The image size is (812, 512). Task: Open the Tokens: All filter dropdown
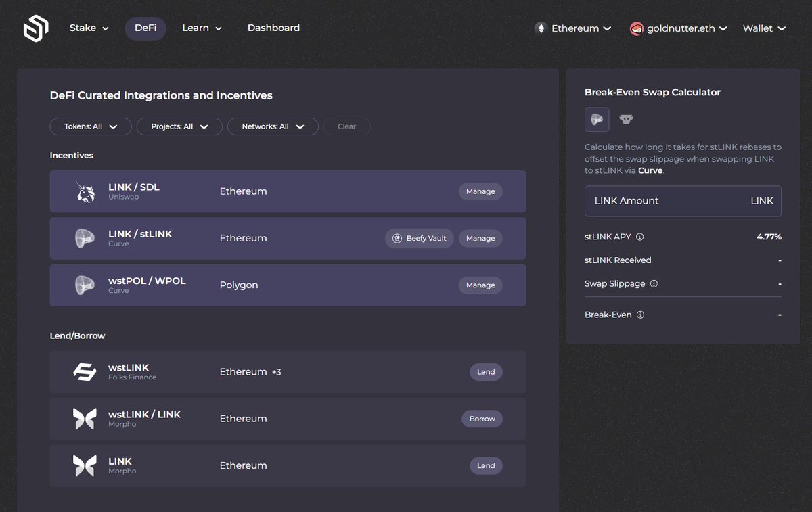91,126
